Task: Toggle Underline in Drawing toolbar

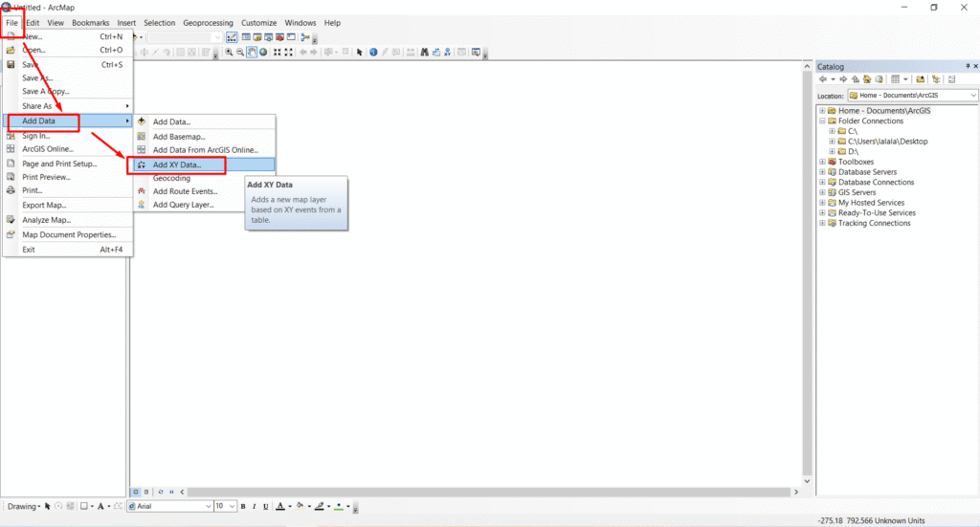Action: pyautogui.click(x=266, y=506)
